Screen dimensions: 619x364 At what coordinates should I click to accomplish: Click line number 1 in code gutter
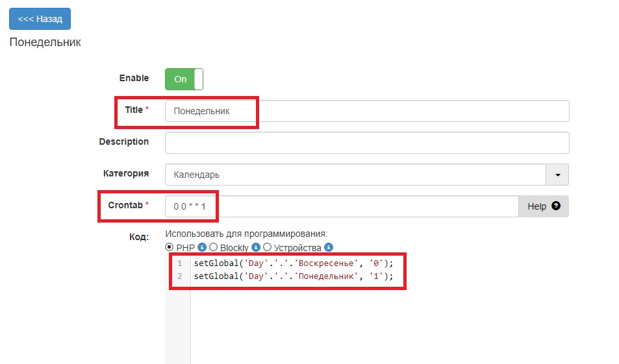pos(180,263)
